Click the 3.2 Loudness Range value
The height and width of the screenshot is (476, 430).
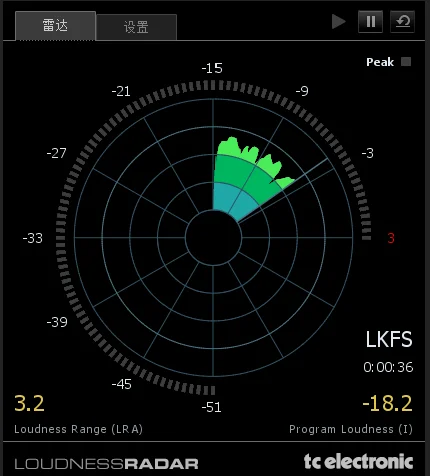coord(29,403)
